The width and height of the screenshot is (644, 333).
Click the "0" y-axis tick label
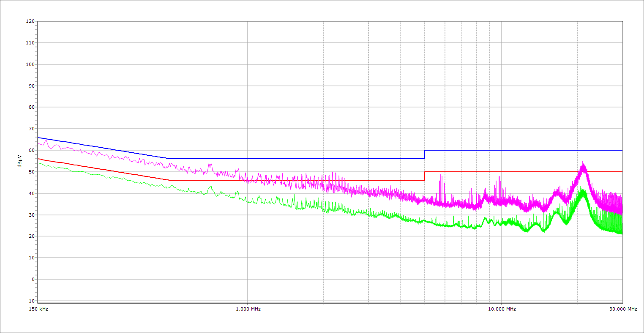[x=33, y=279]
